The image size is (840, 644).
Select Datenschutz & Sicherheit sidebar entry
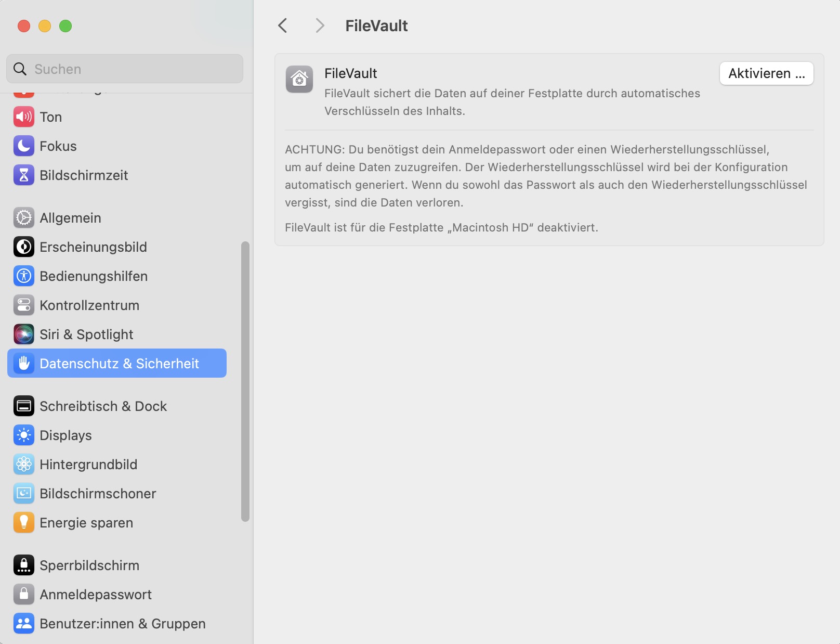pyautogui.click(x=117, y=363)
